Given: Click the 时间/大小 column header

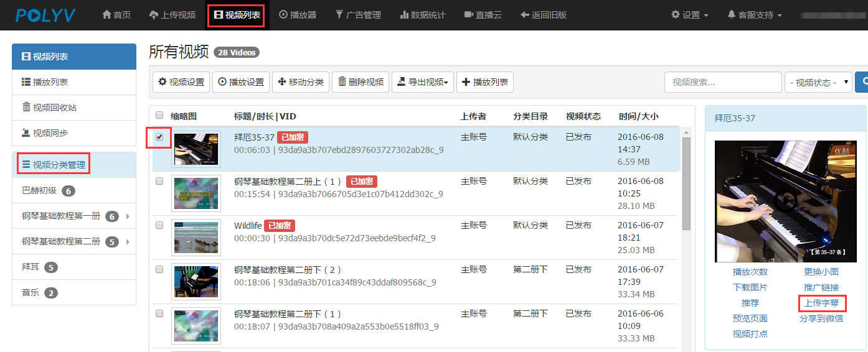Looking at the screenshot, I should (x=638, y=116).
